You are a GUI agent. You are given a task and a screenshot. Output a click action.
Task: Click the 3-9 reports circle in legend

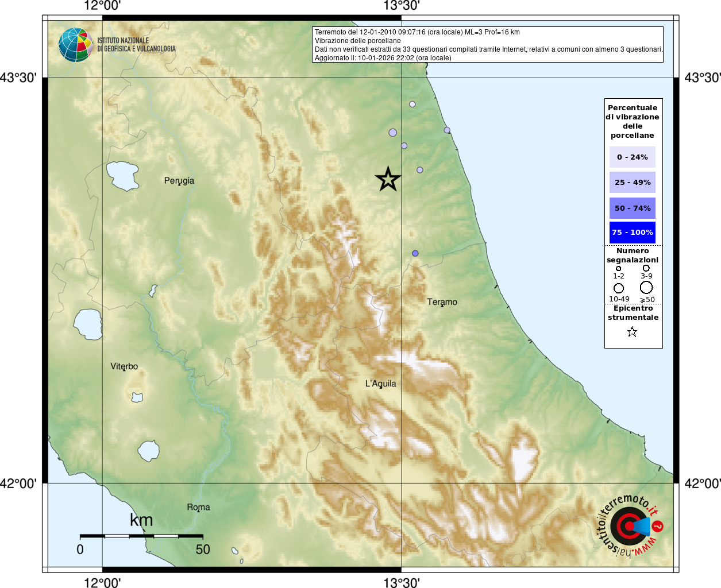point(646,268)
